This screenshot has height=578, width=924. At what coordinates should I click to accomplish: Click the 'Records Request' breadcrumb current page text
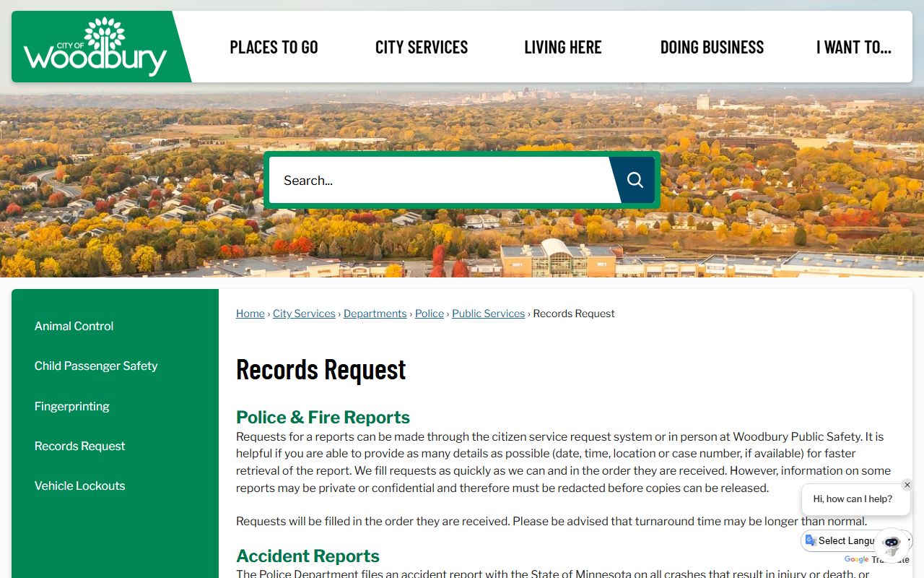coord(574,314)
